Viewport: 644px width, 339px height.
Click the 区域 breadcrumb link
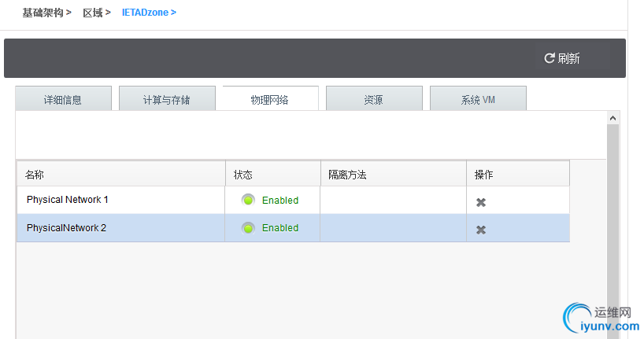tap(92, 13)
